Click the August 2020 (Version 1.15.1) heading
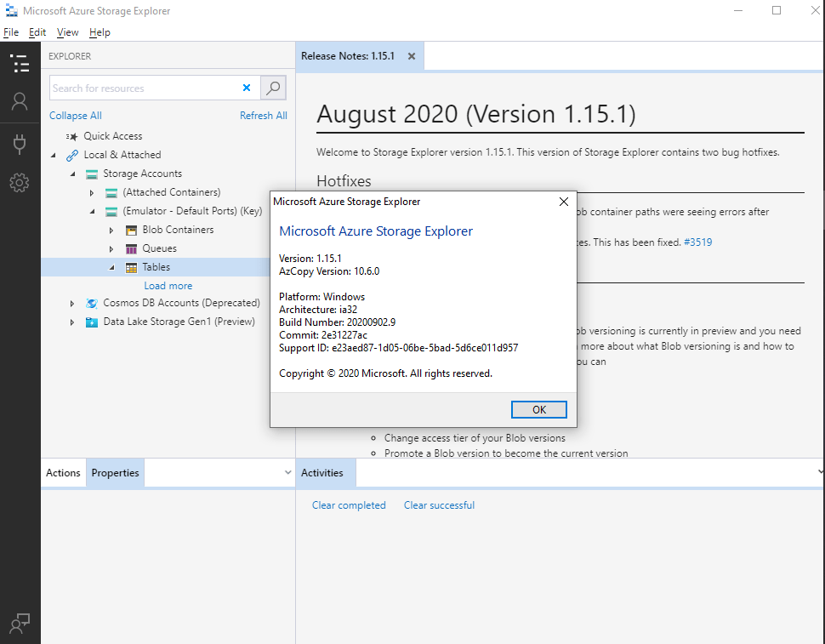Image resolution: width=825 pixels, height=644 pixels. point(476,114)
